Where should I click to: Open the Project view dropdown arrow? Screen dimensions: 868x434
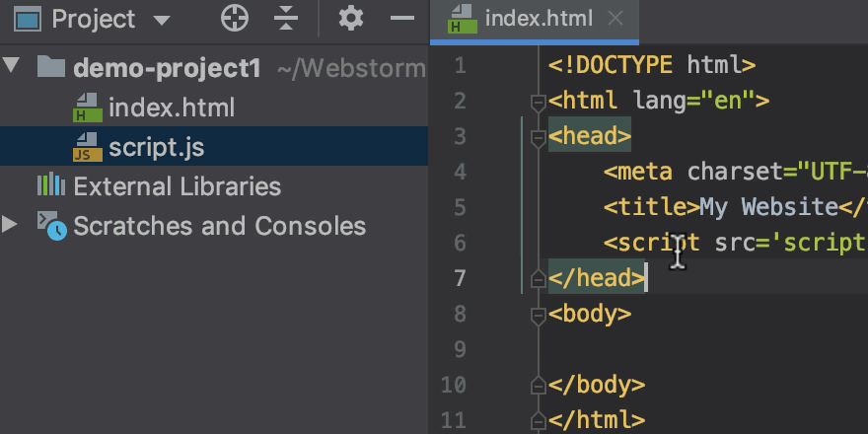click(x=161, y=20)
